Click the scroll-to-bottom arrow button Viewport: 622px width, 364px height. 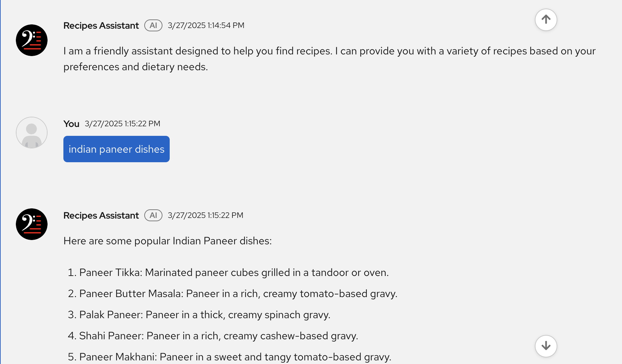pos(546,346)
